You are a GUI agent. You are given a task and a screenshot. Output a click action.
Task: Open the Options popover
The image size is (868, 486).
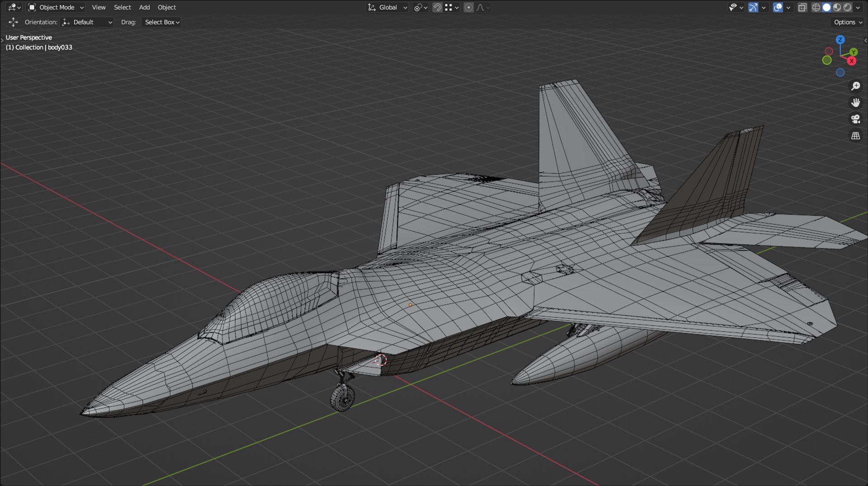coord(848,22)
